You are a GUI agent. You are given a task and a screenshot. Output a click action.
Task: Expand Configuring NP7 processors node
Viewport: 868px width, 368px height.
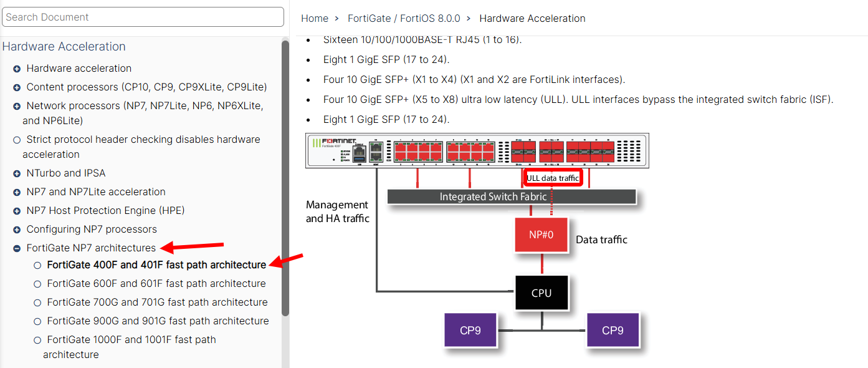coord(17,230)
